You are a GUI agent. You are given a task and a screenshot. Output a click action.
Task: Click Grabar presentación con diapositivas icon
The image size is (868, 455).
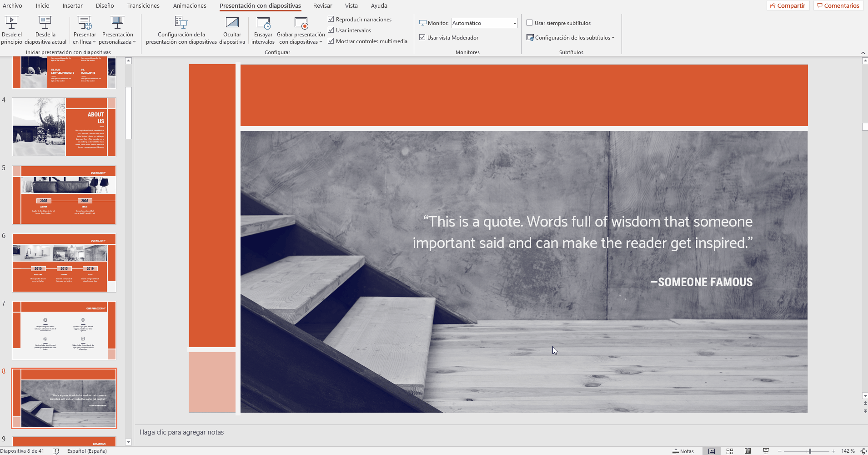click(x=301, y=23)
